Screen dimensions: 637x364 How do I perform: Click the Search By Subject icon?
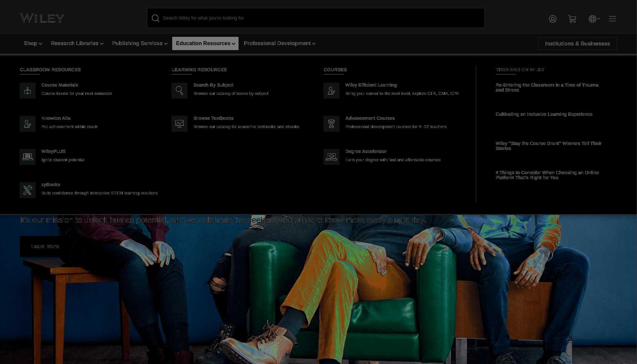pos(179,91)
